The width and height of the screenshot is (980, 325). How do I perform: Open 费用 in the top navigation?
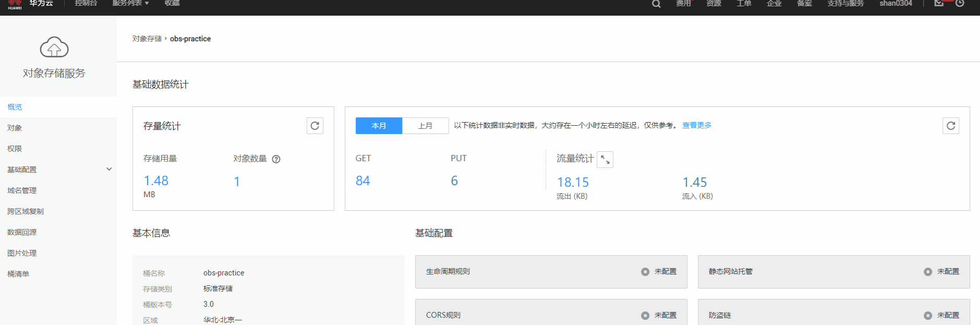(684, 3)
